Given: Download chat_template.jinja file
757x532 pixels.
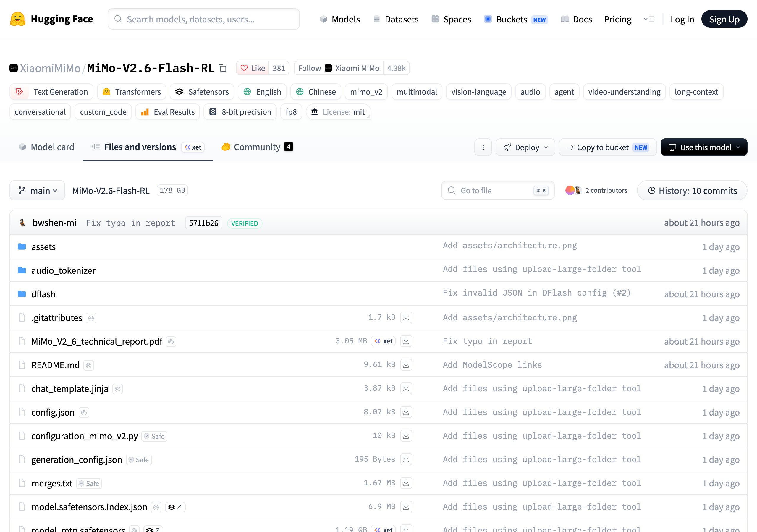Looking at the screenshot, I should click(x=406, y=389).
